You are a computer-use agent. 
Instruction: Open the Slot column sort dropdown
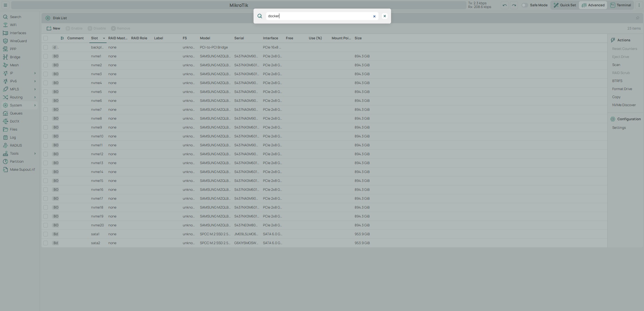pos(104,38)
